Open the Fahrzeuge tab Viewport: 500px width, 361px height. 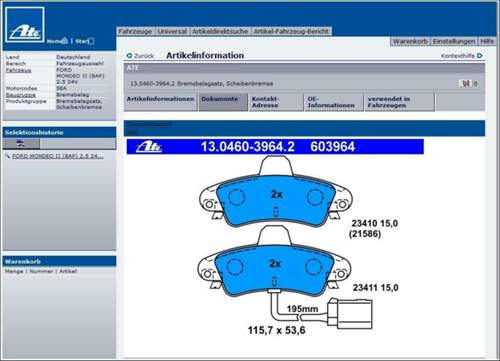pyautogui.click(x=135, y=31)
